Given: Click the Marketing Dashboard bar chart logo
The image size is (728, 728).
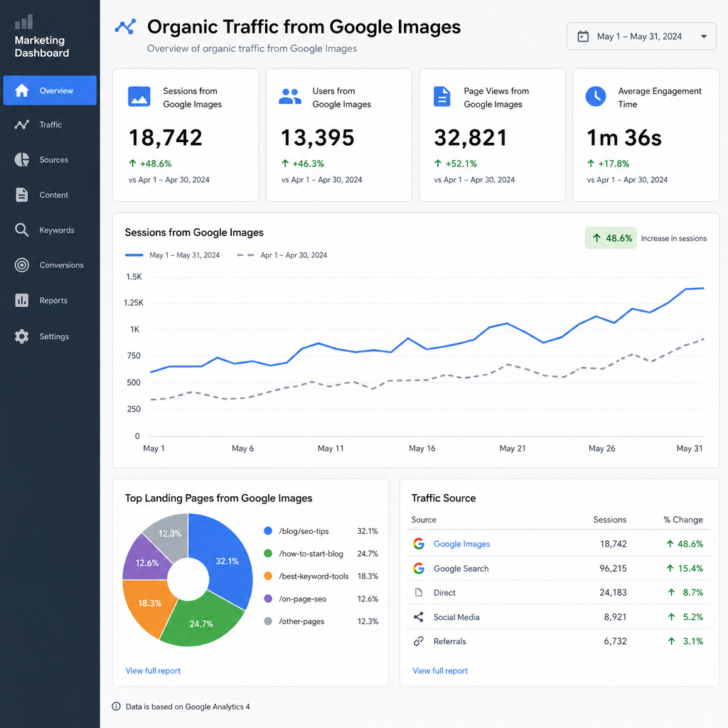Looking at the screenshot, I should 23,21.
